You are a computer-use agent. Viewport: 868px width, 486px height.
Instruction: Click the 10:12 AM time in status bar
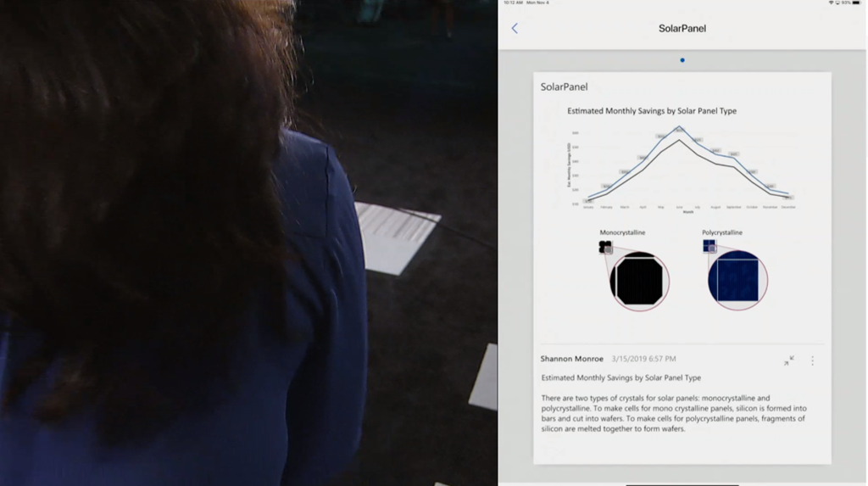(513, 3)
